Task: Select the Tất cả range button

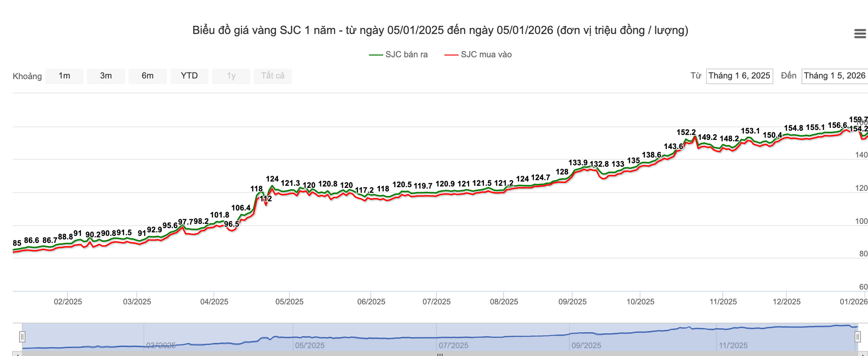Action: pos(273,76)
